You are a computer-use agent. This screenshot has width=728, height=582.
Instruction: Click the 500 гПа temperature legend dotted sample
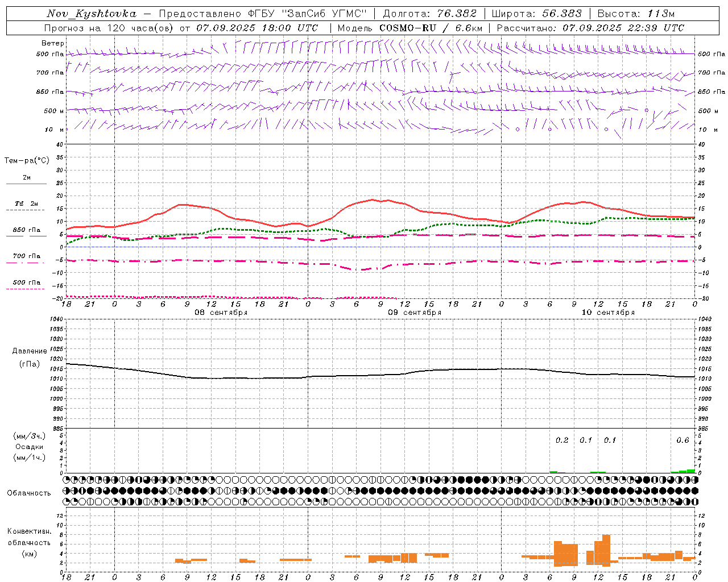pos(26,289)
